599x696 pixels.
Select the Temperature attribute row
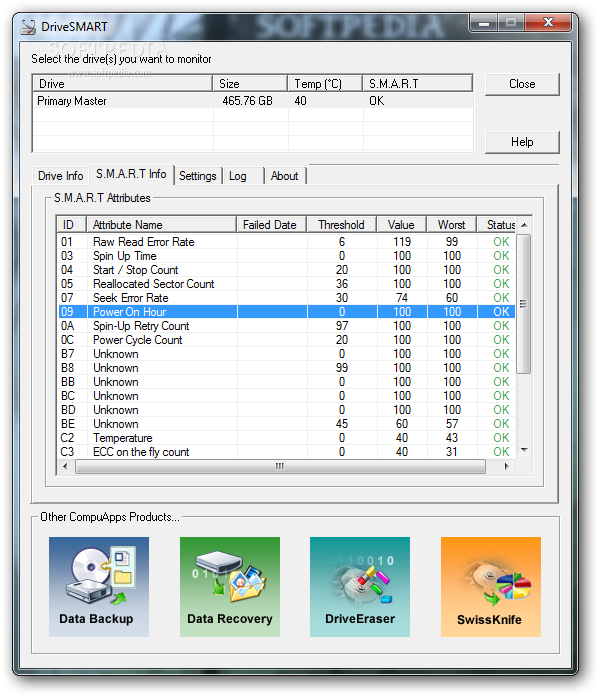pos(286,438)
